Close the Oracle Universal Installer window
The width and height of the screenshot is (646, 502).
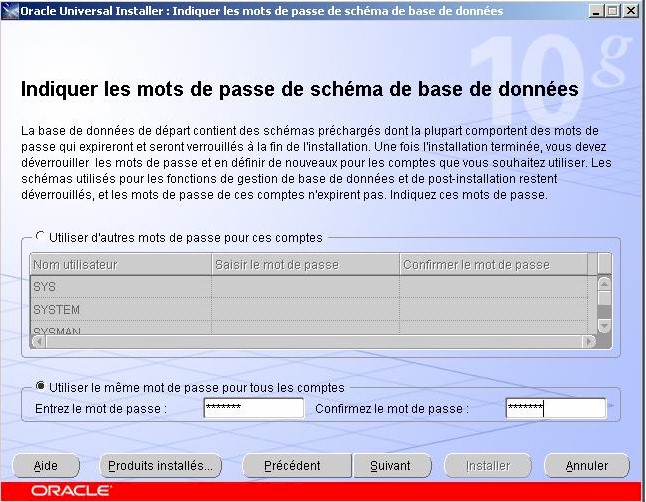coord(630,10)
